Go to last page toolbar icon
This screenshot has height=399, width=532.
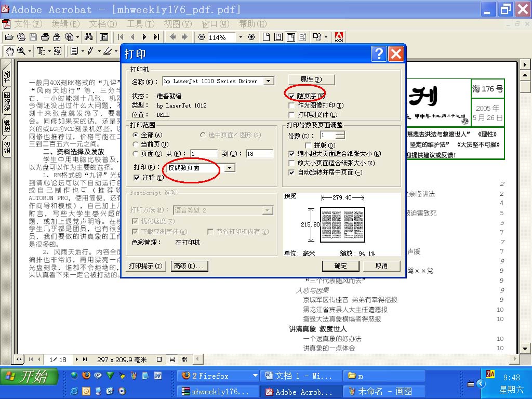156,37
